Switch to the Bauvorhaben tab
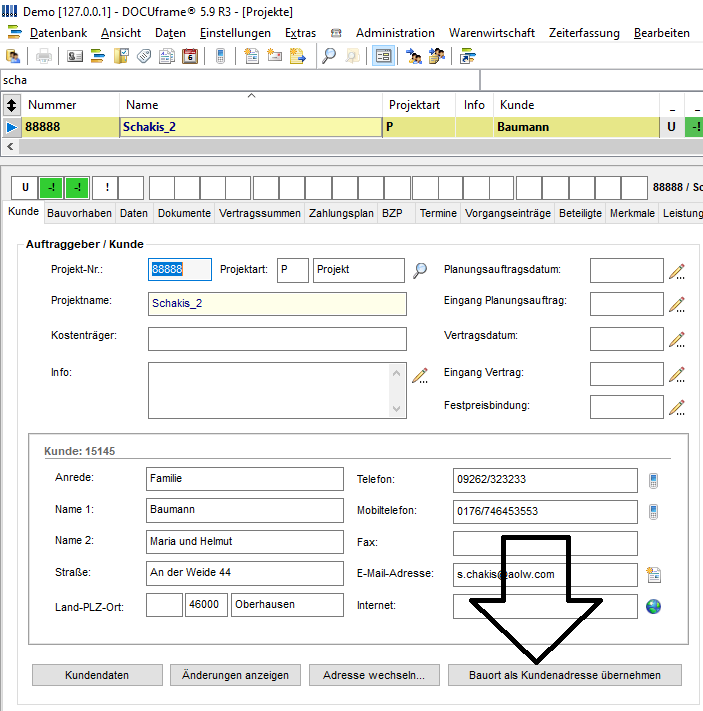The width and height of the screenshot is (703, 711). tap(79, 213)
